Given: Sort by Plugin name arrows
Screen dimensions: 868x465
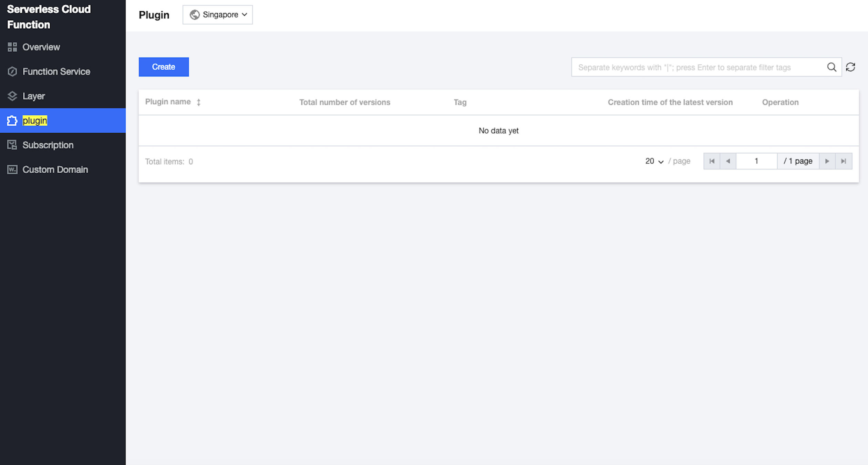Looking at the screenshot, I should pyautogui.click(x=199, y=102).
